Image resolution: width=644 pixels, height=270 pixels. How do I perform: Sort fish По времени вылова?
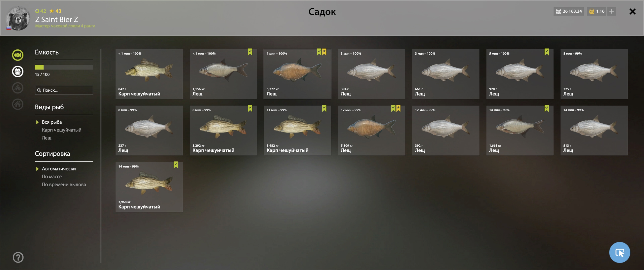click(x=64, y=185)
